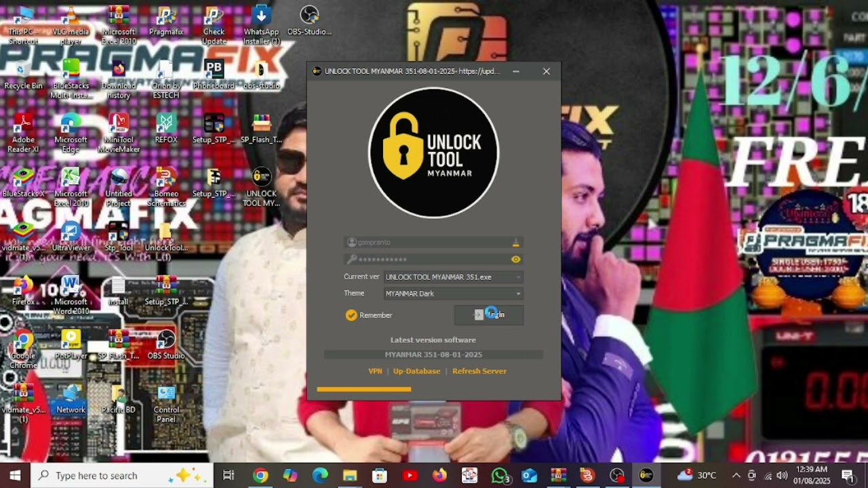
Task: Select the This PC shortcut desktop icon
Action: tap(23, 25)
